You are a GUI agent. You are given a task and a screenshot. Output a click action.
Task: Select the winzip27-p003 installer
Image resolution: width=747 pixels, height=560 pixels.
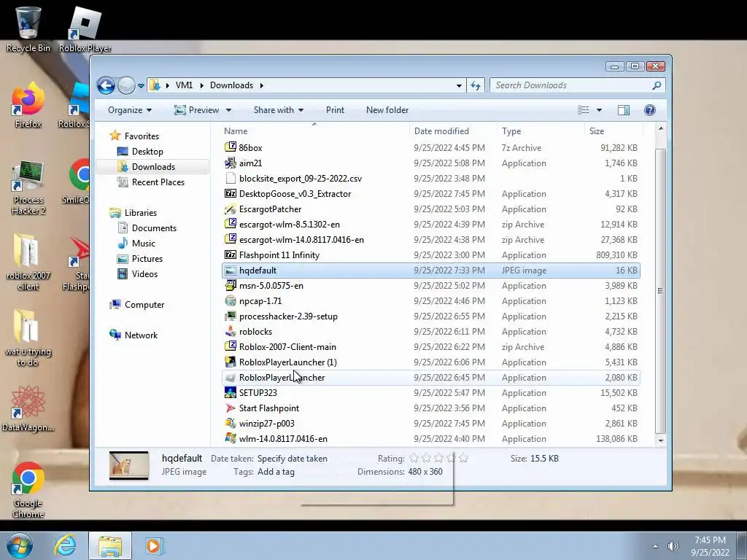(x=430, y=424)
